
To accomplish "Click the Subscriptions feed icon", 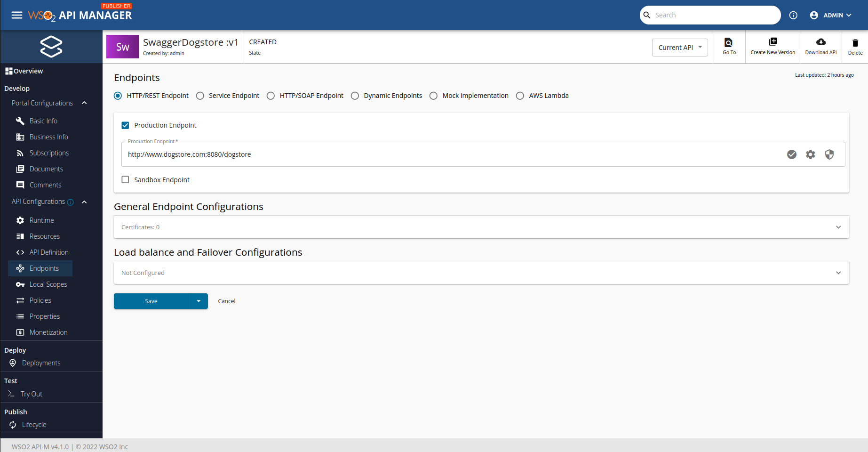I will tap(20, 153).
